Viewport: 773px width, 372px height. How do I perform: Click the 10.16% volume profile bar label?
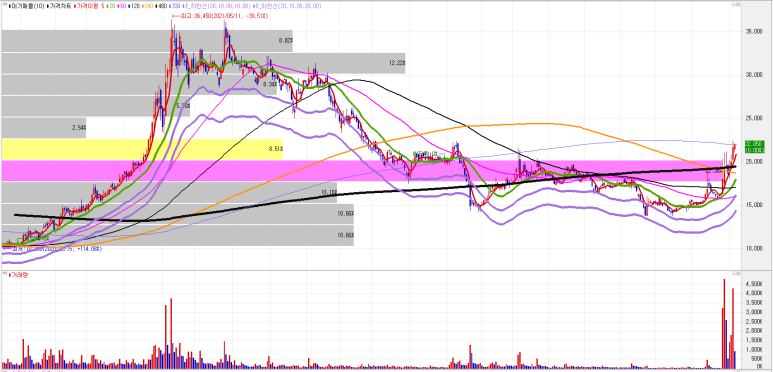tap(329, 192)
